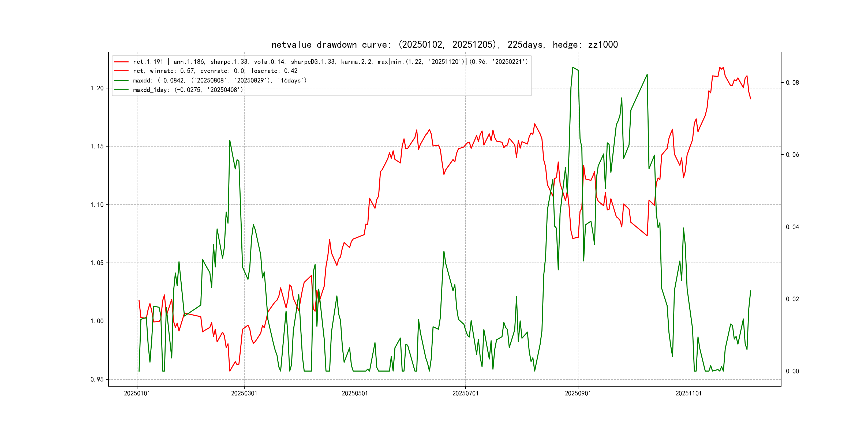The image size is (868, 434).
Task: Click the 0.00 right axis tick label
Action: [x=792, y=371]
